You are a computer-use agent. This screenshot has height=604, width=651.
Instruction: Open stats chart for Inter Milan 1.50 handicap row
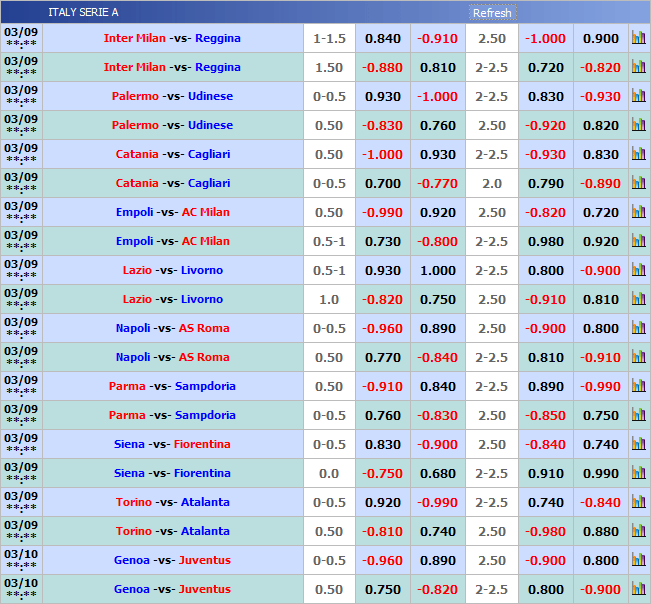coord(639,67)
